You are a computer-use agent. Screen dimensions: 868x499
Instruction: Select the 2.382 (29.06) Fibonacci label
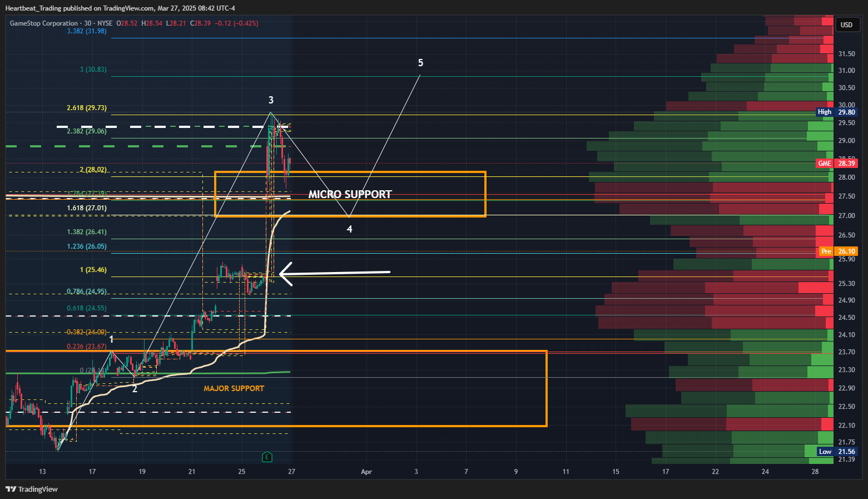point(87,131)
